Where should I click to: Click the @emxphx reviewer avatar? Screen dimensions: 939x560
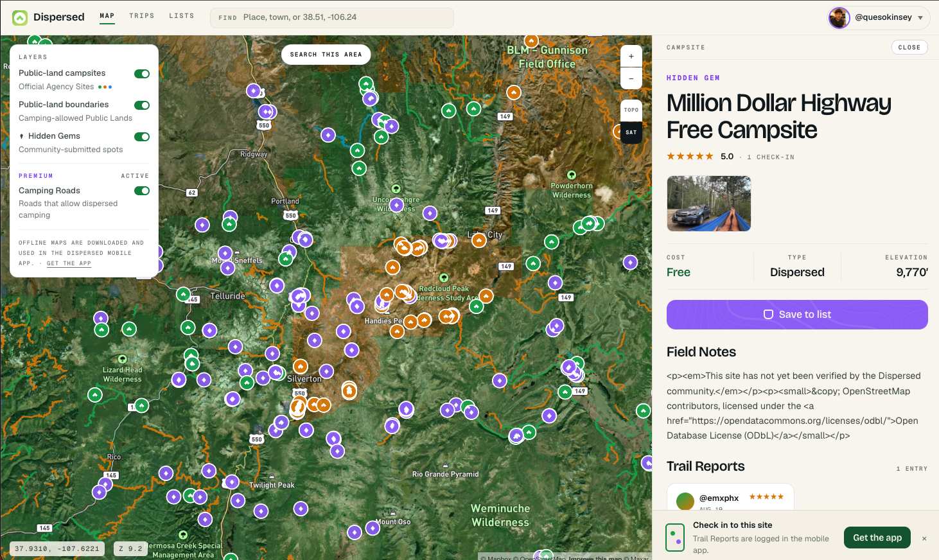point(685,501)
